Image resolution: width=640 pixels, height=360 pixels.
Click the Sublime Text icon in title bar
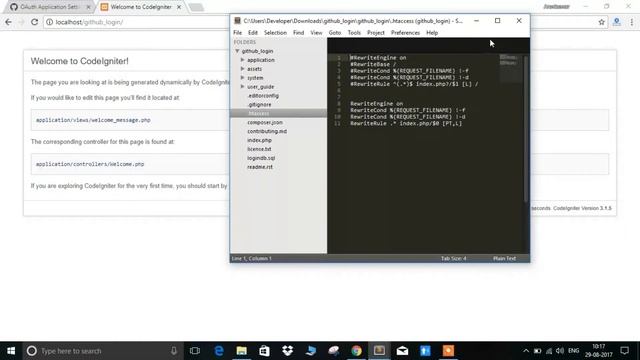tap(237, 20)
